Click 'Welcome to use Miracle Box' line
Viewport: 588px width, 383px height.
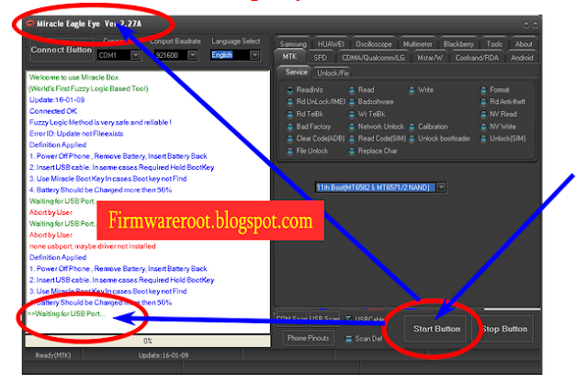click(x=73, y=77)
